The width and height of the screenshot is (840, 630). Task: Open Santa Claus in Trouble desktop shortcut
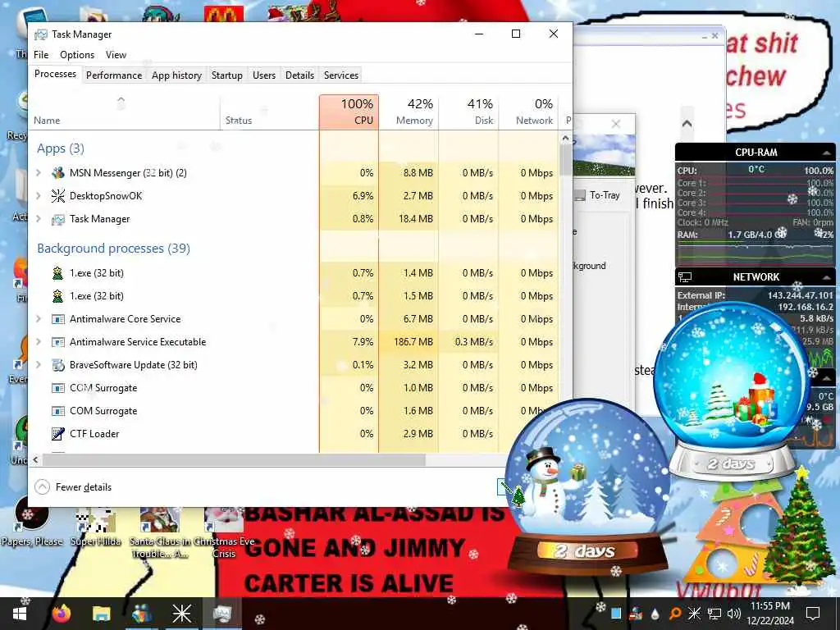click(x=160, y=533)
